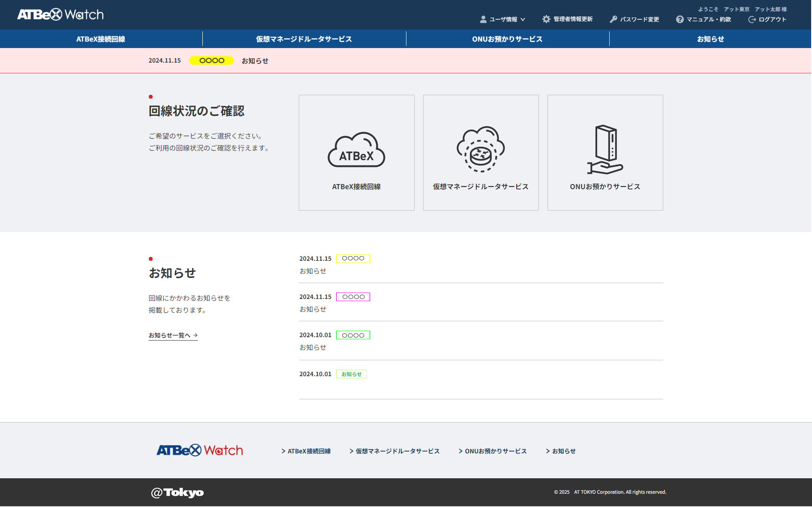Open マニュアル・約款 link

click(x=709, y=19)
